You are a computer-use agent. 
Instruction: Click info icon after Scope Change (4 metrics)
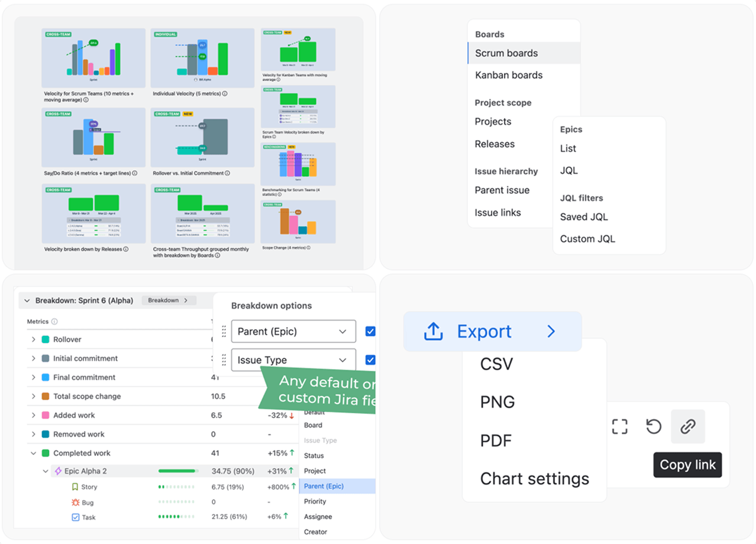tap(308, 247)
